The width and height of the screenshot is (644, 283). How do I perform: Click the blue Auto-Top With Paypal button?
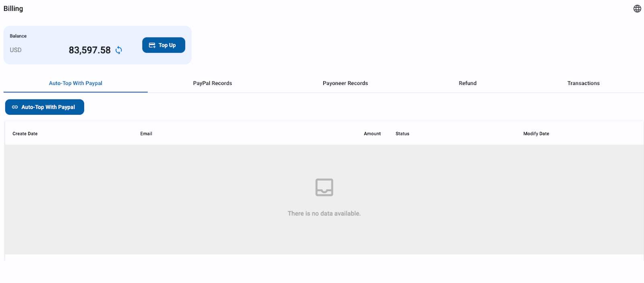[x=45, y=107]
